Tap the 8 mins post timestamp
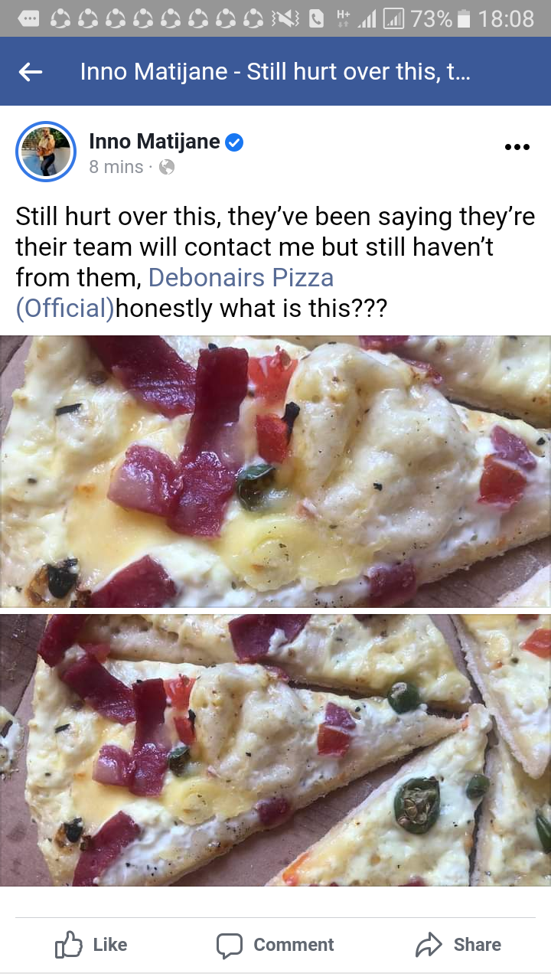 point(116,167)
